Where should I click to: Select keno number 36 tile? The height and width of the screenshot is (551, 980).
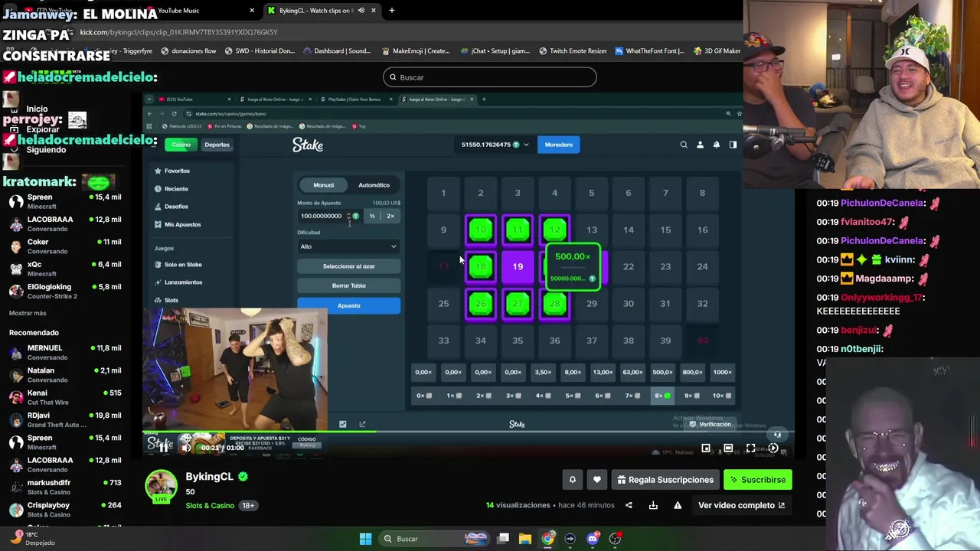click(x=554, y=341)
